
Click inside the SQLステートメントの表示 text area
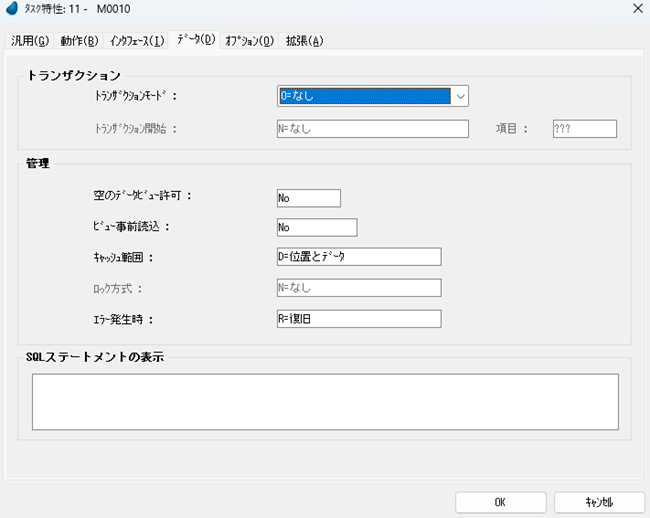[x=325, y=401]
